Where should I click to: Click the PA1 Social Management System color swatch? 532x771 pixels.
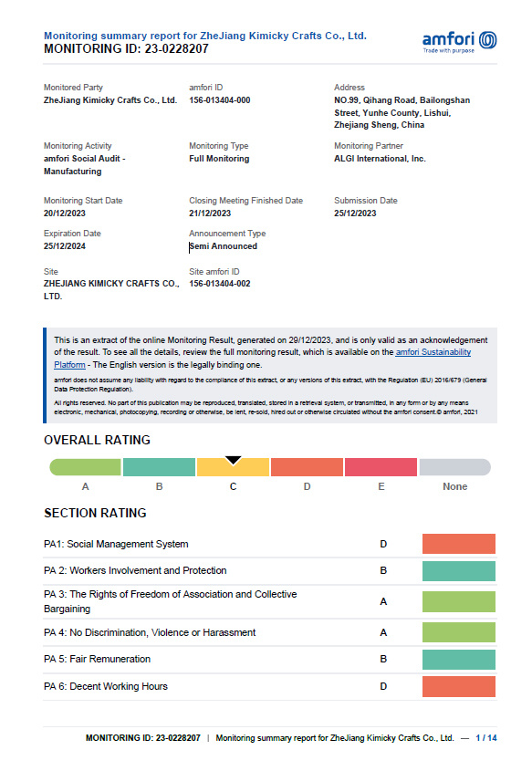[x=459, y=544]
